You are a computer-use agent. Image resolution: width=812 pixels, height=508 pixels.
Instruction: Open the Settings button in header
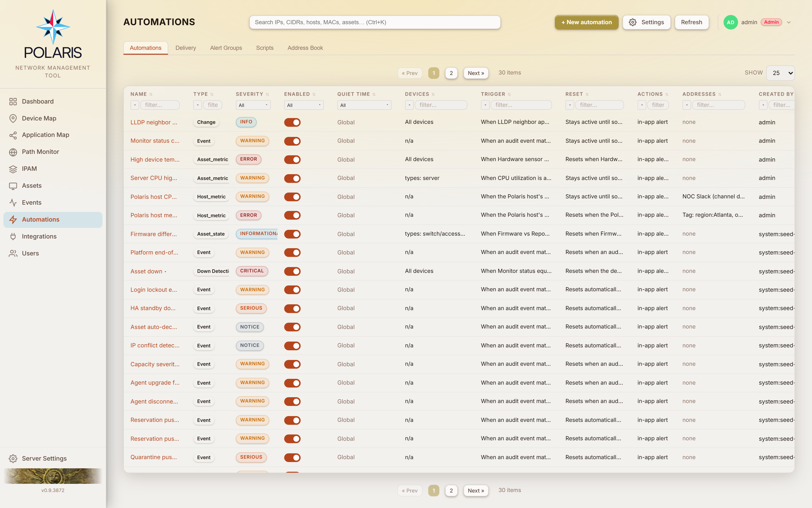pyautogui.click(x=646, y=22)
